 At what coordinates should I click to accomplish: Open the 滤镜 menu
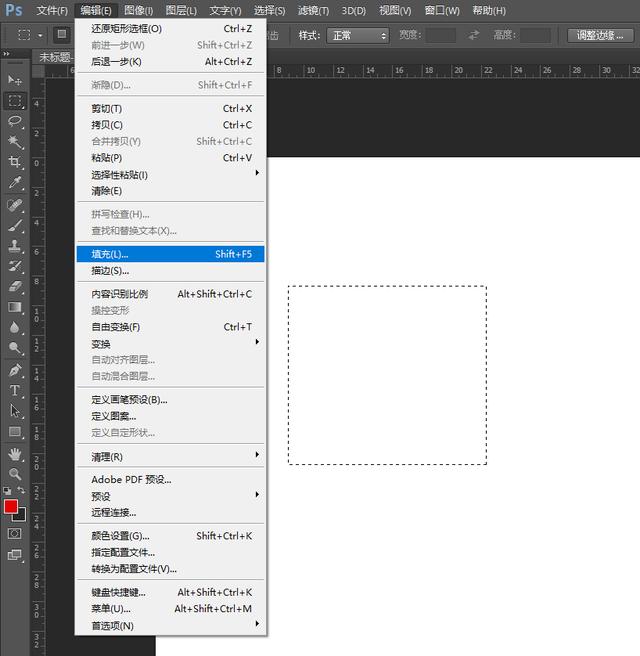(x=313, y=10)
